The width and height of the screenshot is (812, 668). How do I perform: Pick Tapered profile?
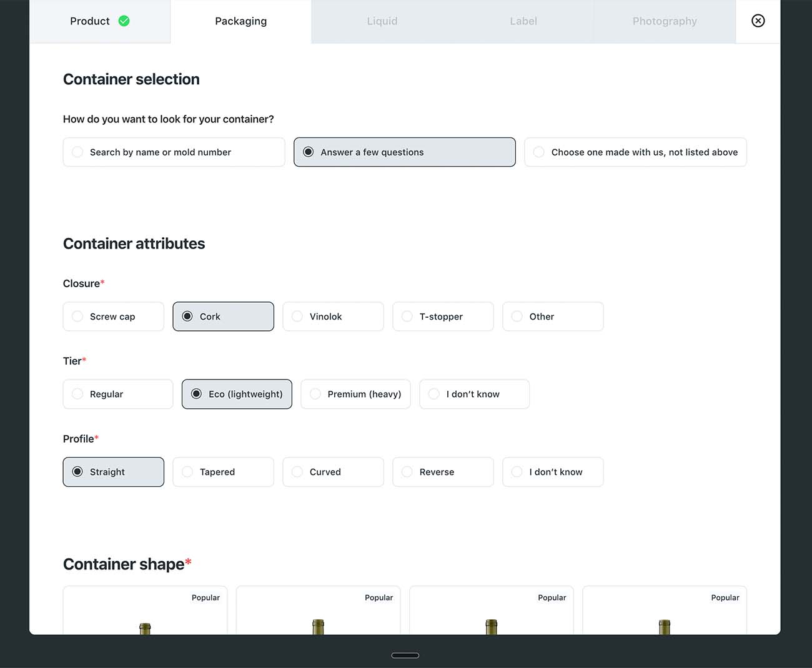223,472
